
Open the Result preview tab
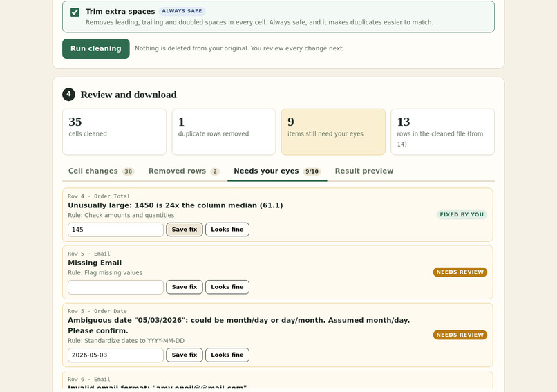pyautogui.click(x=364, y=171)
